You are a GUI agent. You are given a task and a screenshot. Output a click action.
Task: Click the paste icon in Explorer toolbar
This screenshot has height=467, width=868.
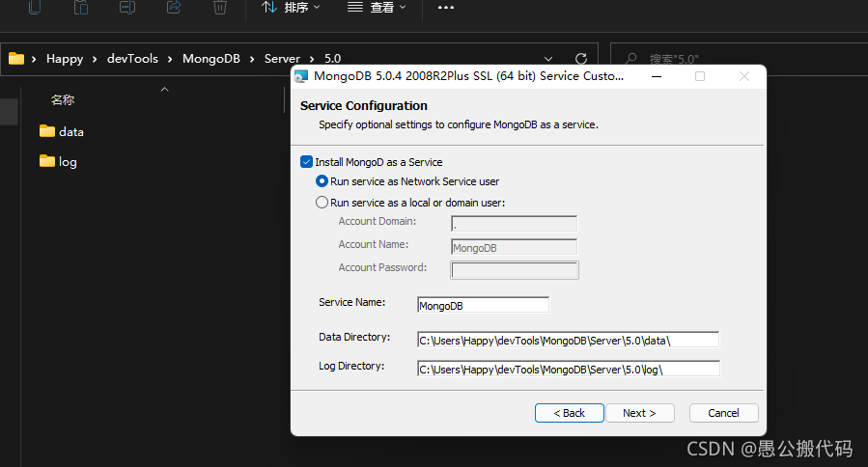(x=81, y=7)
